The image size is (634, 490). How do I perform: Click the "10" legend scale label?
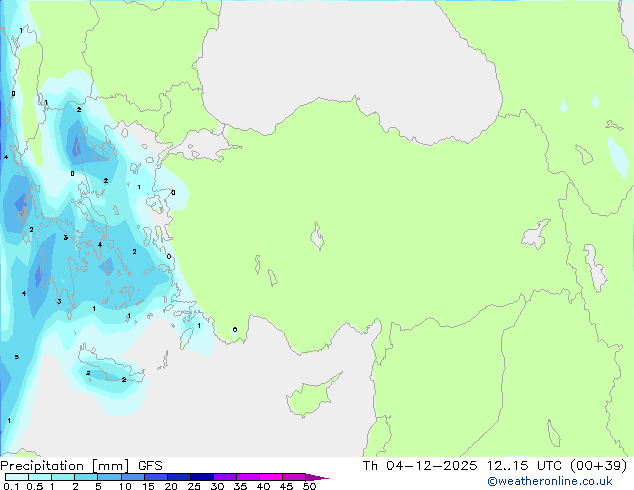(125, 486)
